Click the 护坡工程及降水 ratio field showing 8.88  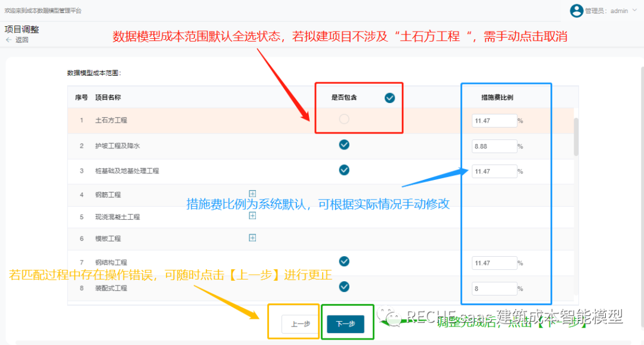(x=494, y=146)
